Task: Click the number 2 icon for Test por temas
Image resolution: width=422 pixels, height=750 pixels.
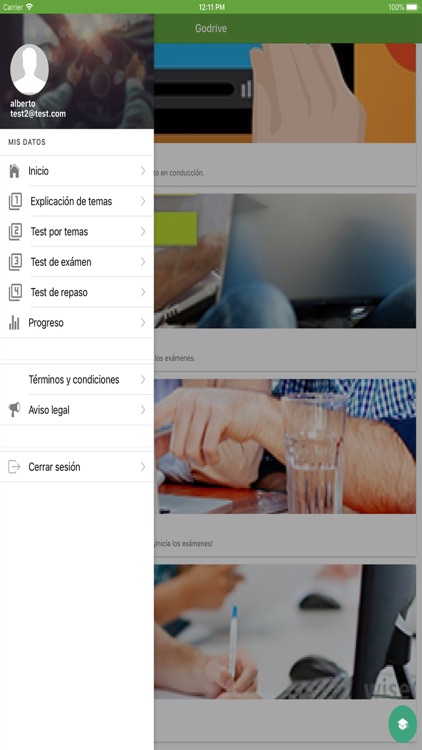Action: (x=15, y=232)
